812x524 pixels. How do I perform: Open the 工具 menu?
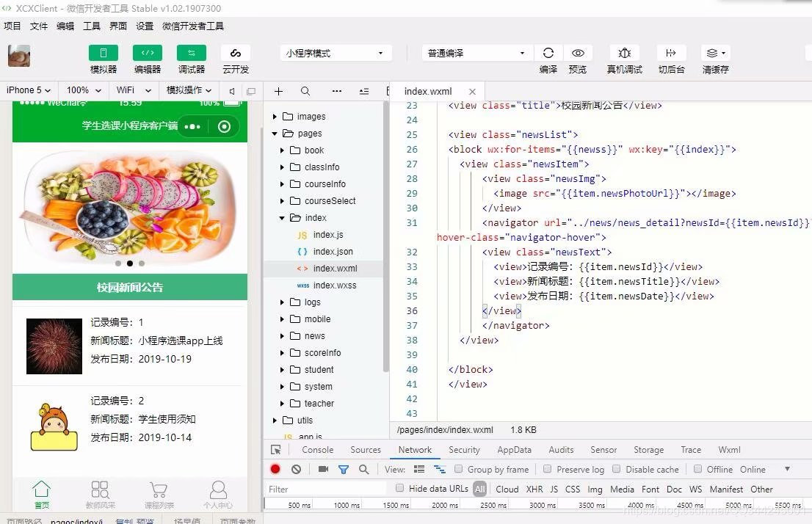(x=91, y=26)
